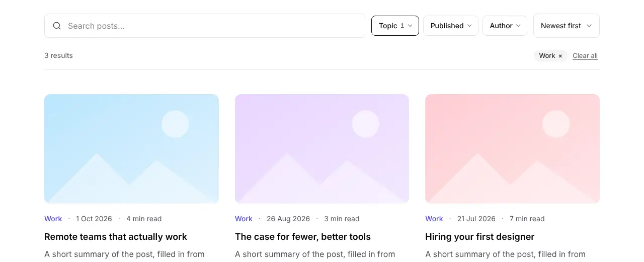Remove the Work filter chip
644x262 pixels.
pos(560,56)
